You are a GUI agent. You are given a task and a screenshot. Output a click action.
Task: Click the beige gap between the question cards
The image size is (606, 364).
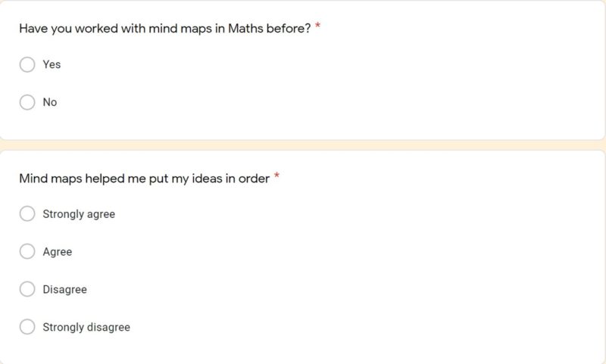coord(303,145)
